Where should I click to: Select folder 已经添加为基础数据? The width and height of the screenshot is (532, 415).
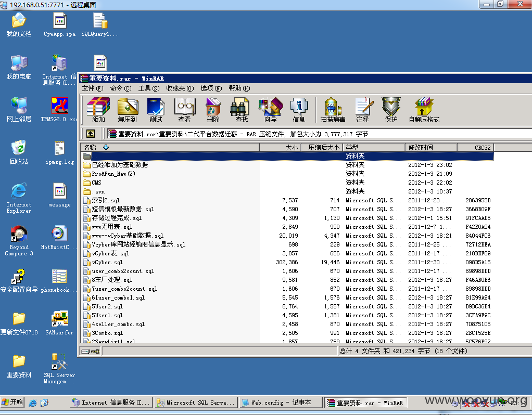[287, 165]
